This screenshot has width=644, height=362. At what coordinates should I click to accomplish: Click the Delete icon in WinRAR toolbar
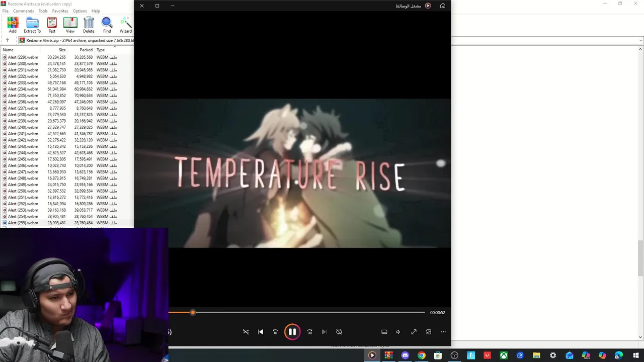[x=89, y=25]
